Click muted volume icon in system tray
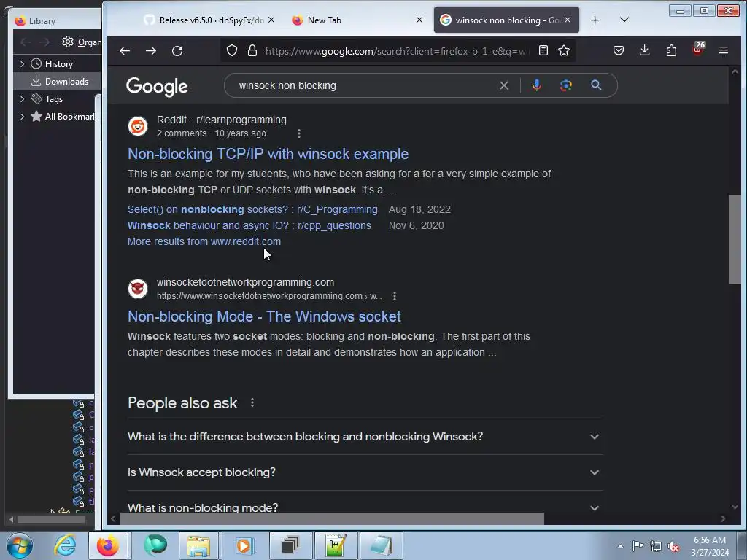This screenshot has height=560, width=747. coord(673,547)
